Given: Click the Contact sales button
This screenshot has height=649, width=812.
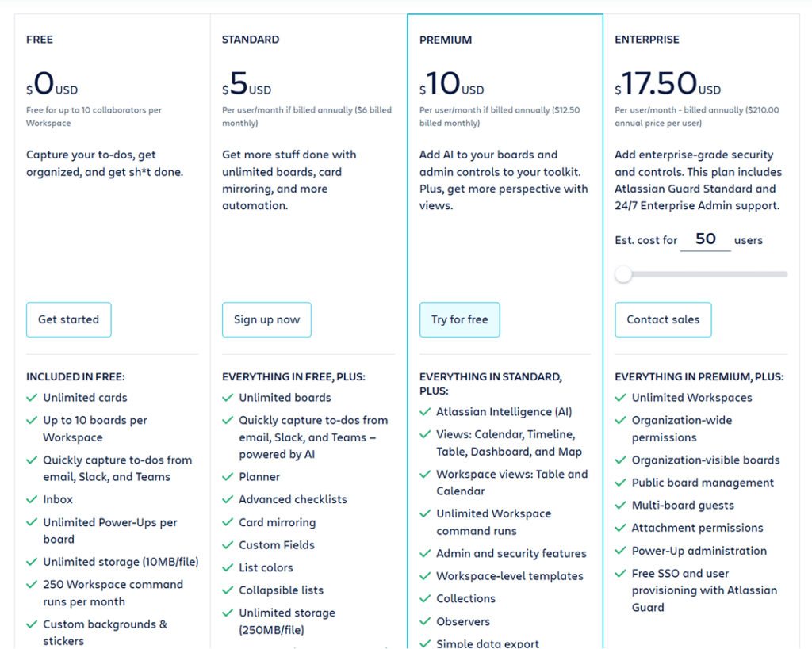Looking at the screenshot, I should (663, 319).
